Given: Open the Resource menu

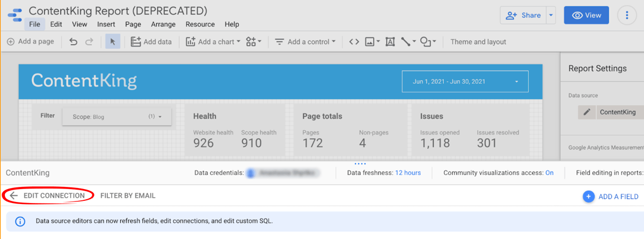Looking at the screenshot, I should [200, 24].
